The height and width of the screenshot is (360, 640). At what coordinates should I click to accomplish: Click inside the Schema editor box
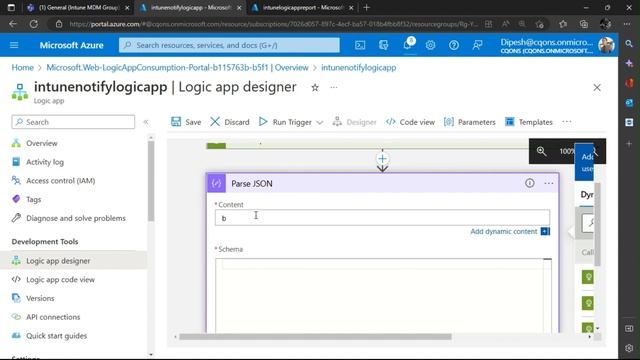[382, 296]
